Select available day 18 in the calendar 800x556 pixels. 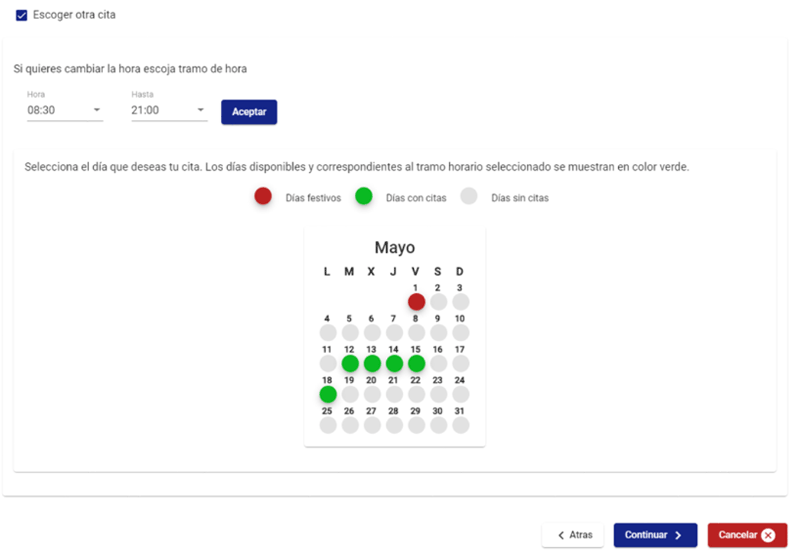[328, 394]
